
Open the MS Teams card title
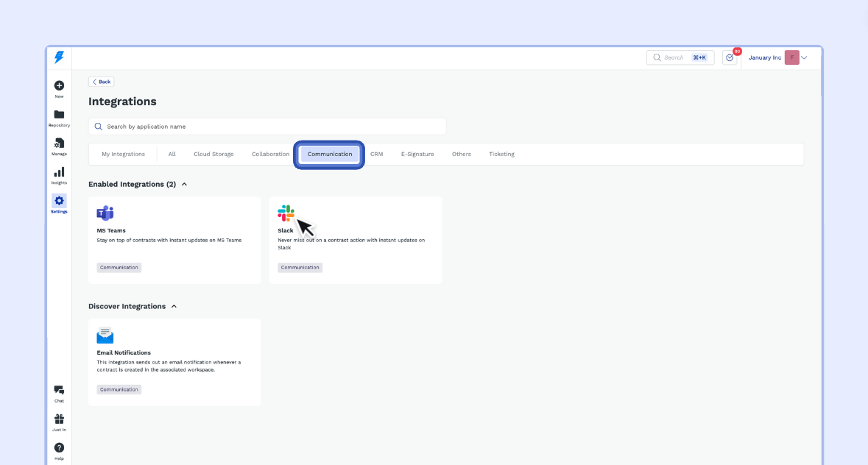(111, 230)
